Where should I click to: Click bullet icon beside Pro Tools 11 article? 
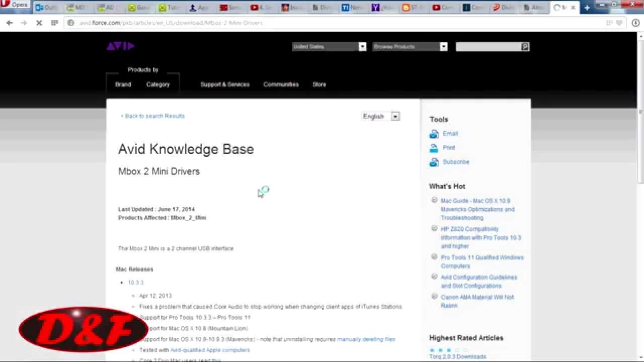(434, 257)
